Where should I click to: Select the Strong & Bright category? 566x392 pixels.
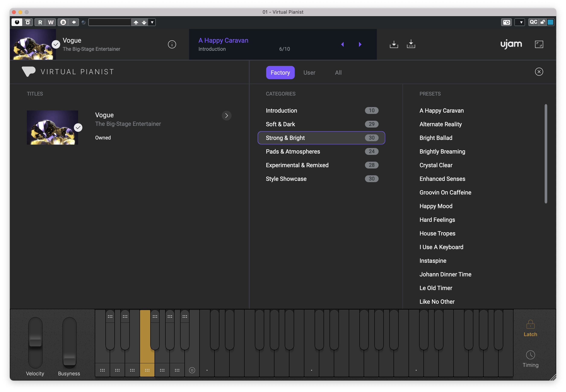point(321,138)
